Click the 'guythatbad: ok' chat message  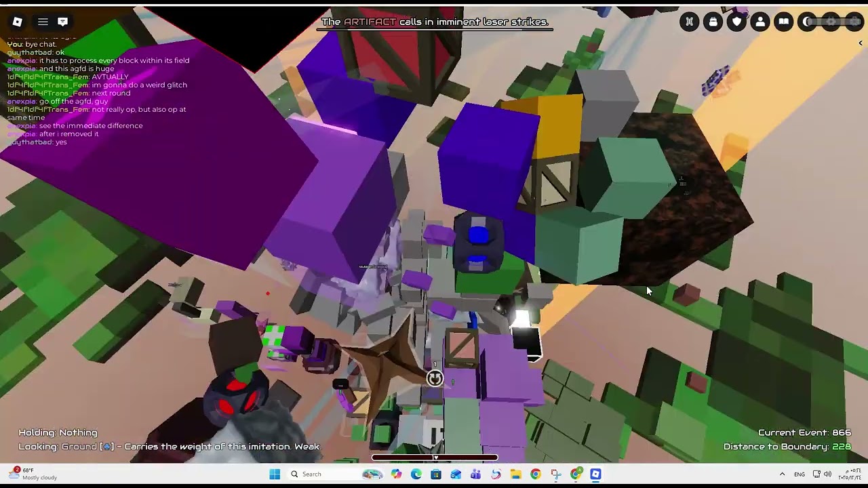pyautogui.click(x=36, y=52)
